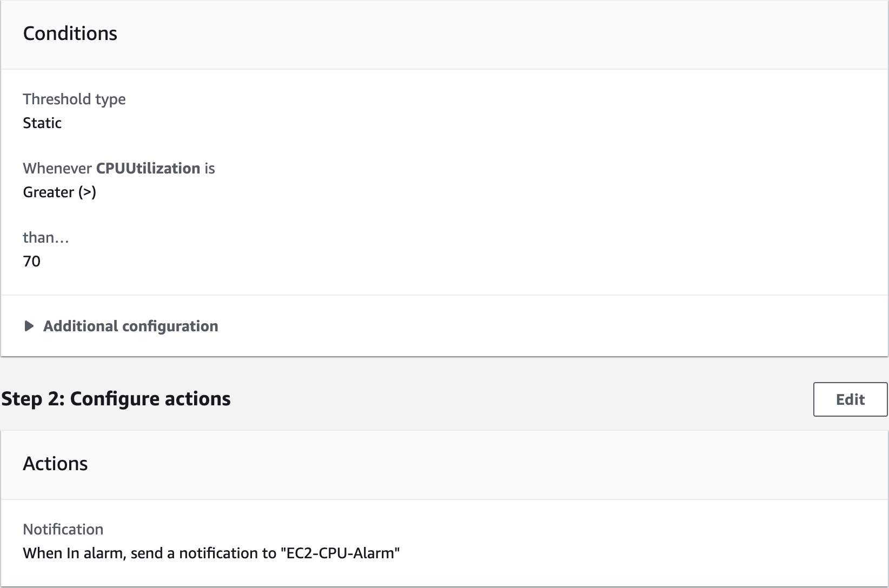Image resolution: width=889 pixels, height=588 pixels.
Task: Click the bold CPUUtilization metric name
Action: (x=148, y=168)
